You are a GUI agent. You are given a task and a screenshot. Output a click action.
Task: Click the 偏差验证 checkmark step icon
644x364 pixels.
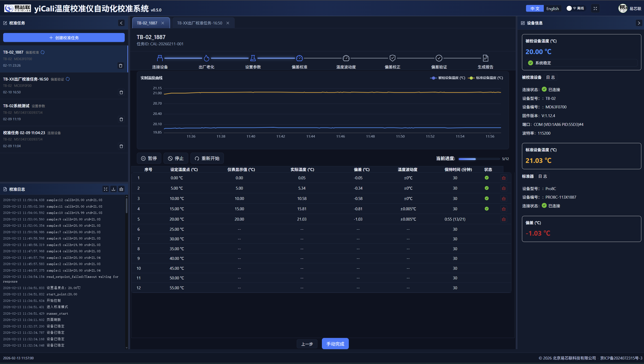click(x=439, y=58)
